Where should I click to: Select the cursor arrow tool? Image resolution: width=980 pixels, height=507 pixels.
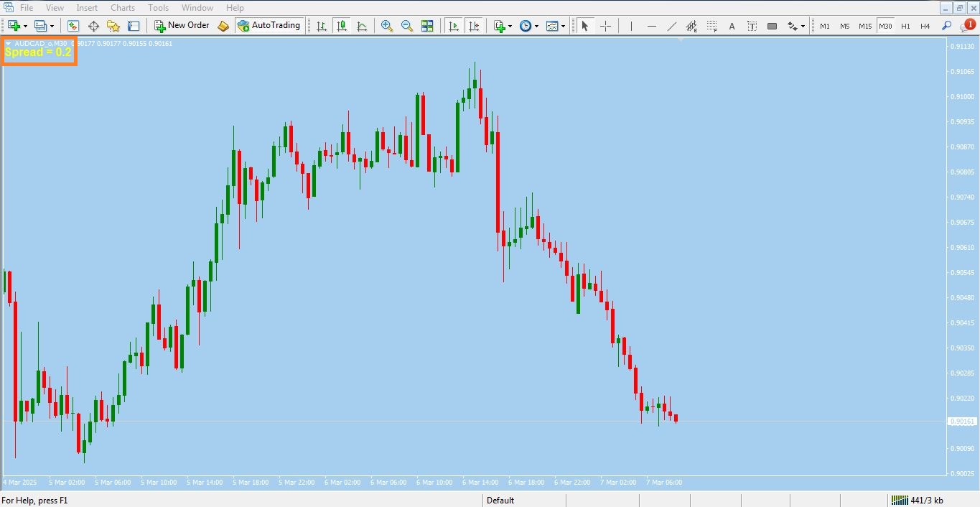tap(584, 26)
